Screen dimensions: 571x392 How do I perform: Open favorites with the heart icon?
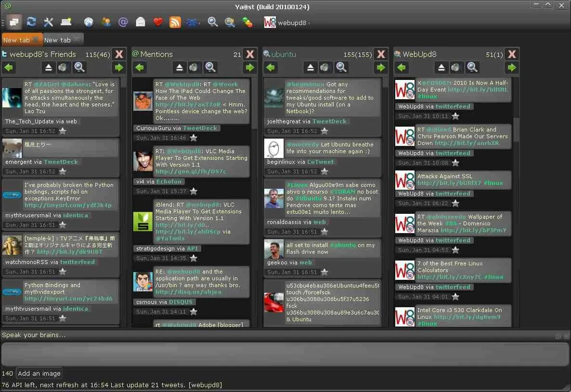point(158,22)
